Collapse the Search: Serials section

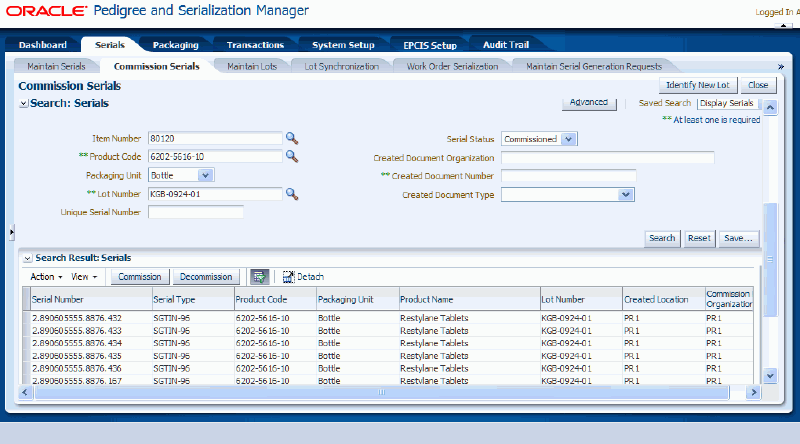[x=24, y=104]
